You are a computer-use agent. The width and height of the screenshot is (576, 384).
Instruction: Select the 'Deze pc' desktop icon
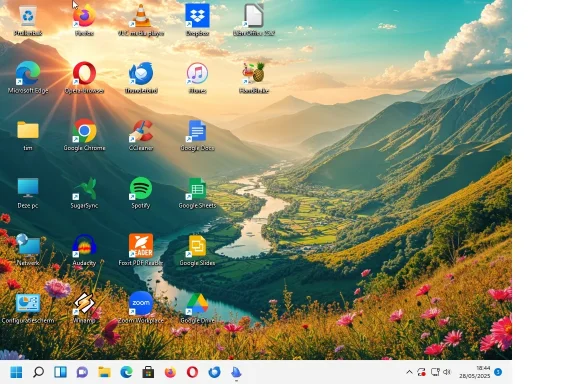(x=28, y=193)
